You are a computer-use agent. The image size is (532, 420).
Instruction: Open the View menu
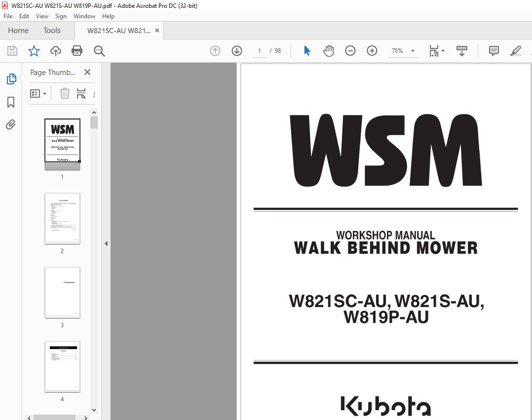click(42, 16)
